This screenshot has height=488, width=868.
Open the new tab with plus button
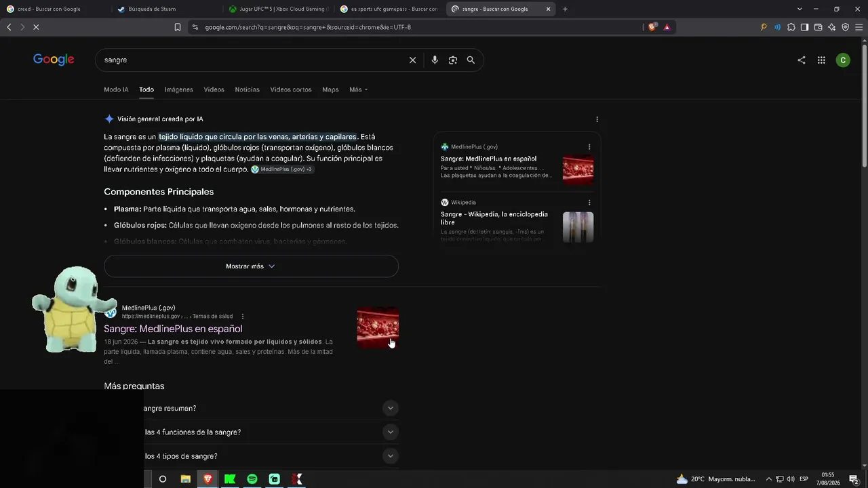[x=565, y=9]
